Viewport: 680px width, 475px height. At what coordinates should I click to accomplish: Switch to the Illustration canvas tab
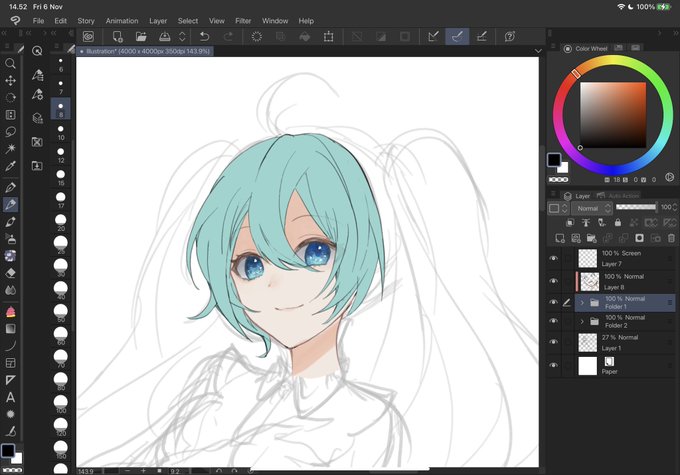pos(145,51)
